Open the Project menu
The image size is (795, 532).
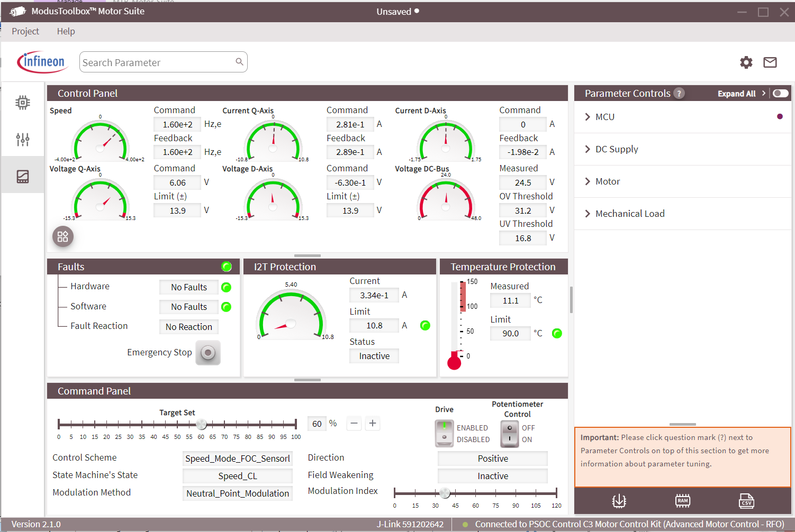click(25, 31)
